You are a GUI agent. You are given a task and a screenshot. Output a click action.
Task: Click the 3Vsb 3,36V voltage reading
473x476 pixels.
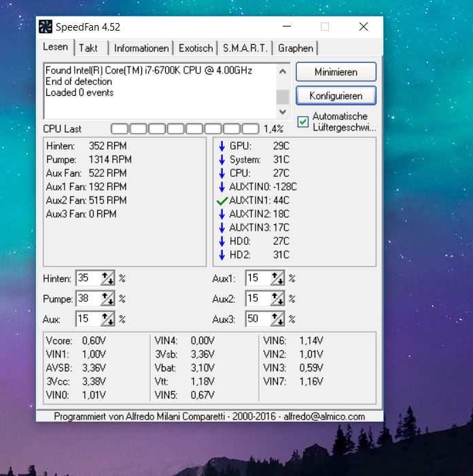pyautogui.click(x=184, y=354)
